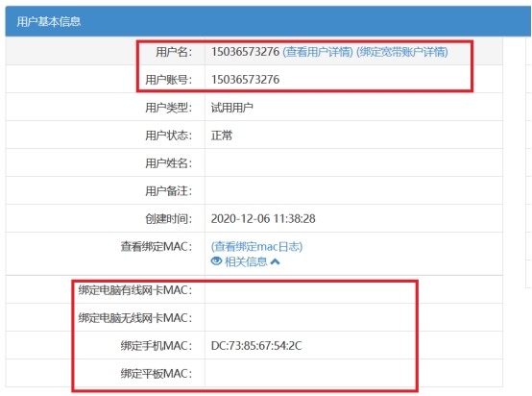The width and height of the screenshot is (532, 396).
Task: Click the 绑定手机MAC row label
Action: pos(157,346)
